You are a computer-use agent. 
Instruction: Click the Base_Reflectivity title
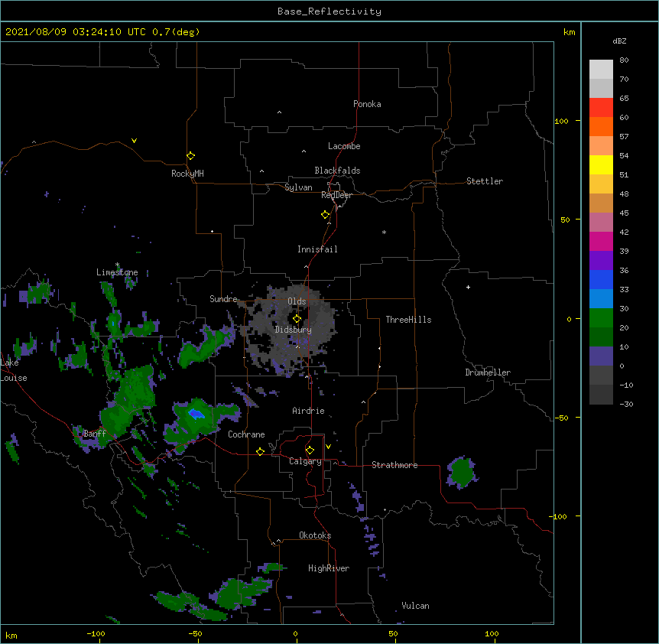329,11
